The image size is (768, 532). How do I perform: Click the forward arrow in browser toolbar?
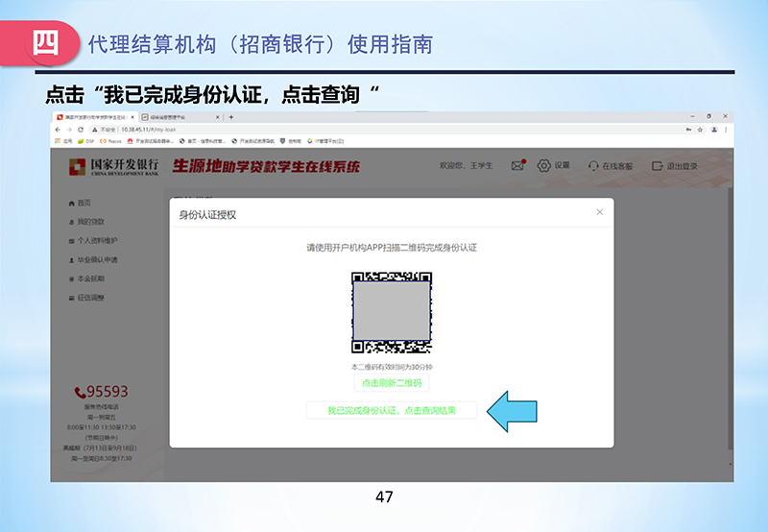coord(69,130)
